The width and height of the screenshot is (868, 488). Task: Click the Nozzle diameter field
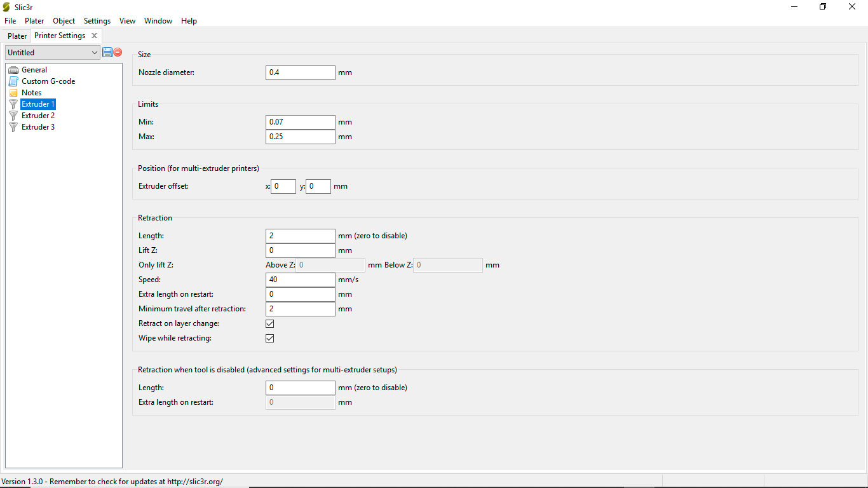click(x=300, y=72)
